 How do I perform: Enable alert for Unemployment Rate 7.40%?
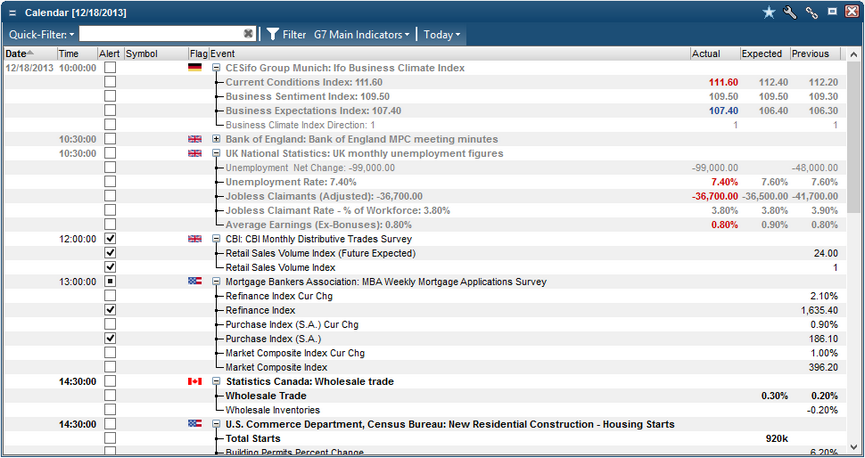click(110, 182)
